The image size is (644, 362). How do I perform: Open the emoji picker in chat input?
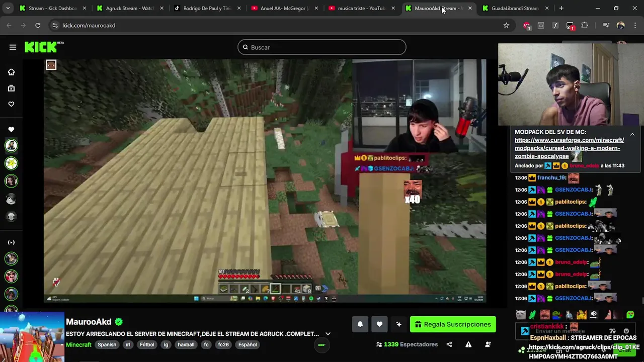[626, 331]
